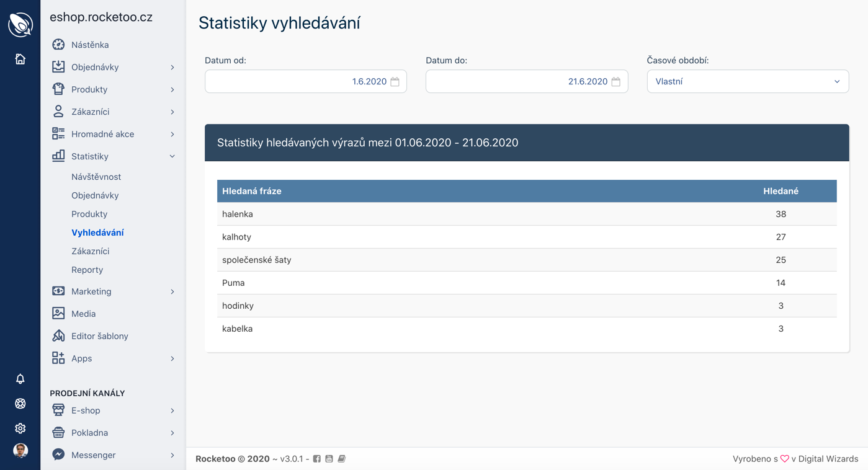Open Facebook icon in footer

(317, 459)
